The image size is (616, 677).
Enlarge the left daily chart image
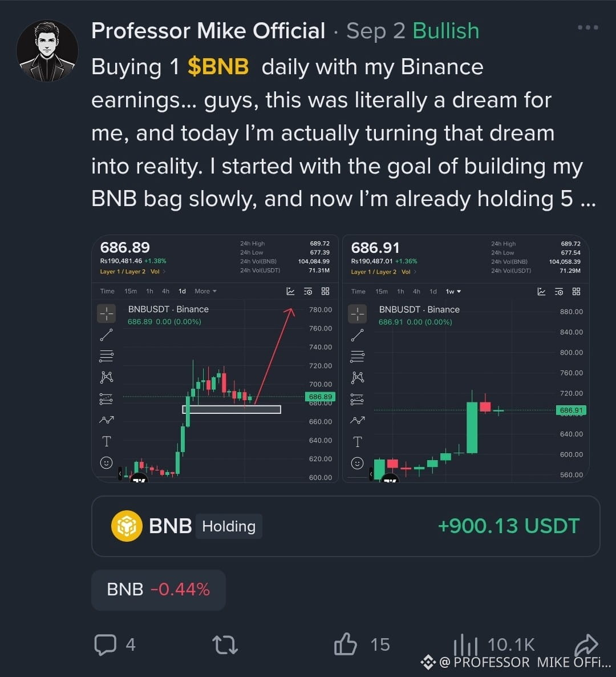click(215, 358)
